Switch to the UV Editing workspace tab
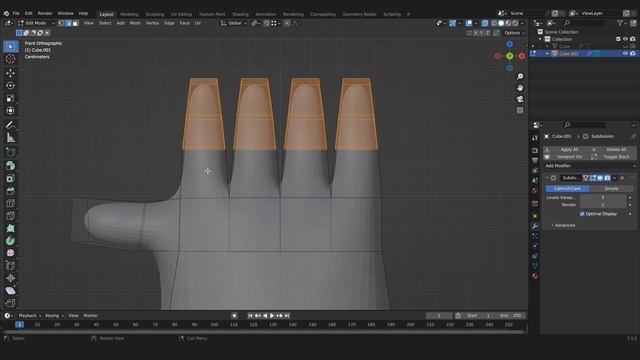Image resolution: width=640 pixels, height=360 pixels. click(x=181, y=14)
